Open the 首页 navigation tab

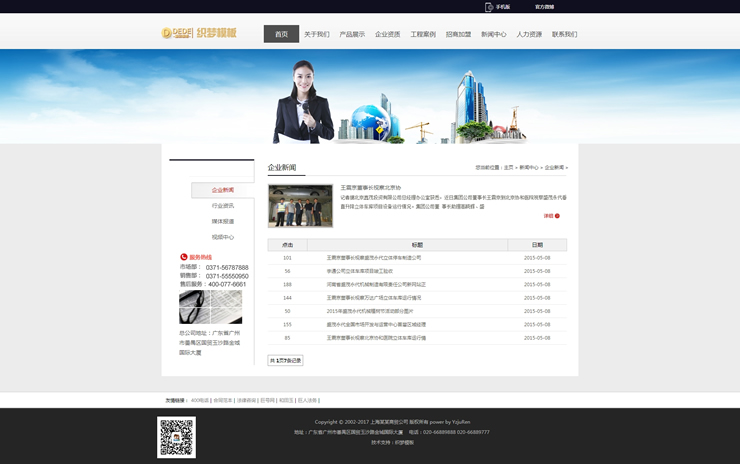(x=281, y=34)
